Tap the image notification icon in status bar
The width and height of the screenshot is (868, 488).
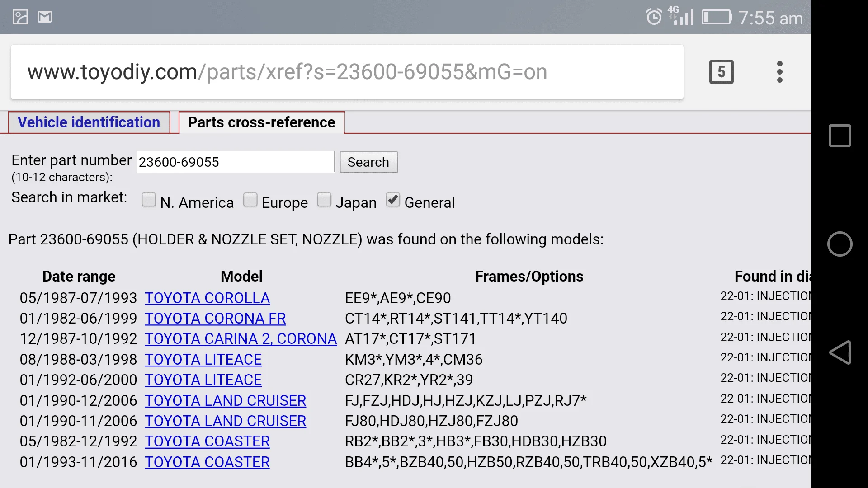[x=20, y=17]
